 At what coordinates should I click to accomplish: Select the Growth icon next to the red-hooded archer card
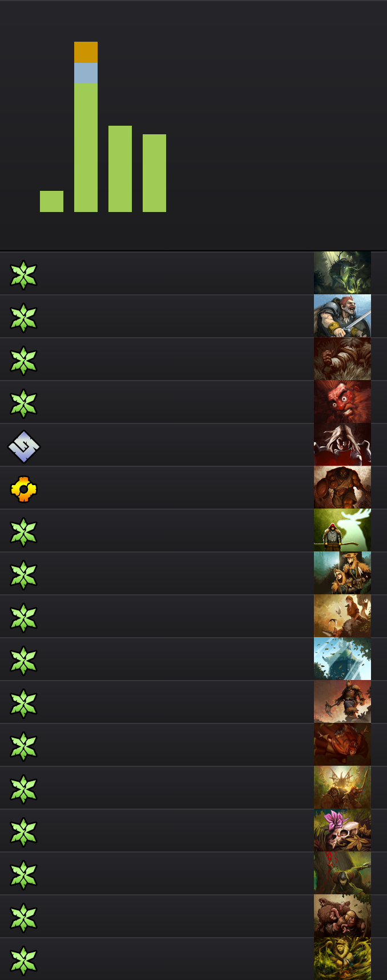(23, 532)
